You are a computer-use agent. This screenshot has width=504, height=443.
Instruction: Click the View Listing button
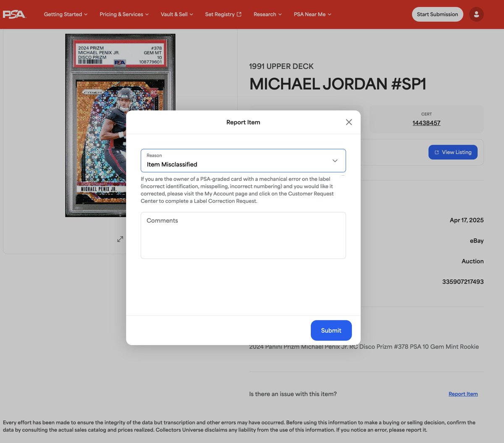point(453,152)
